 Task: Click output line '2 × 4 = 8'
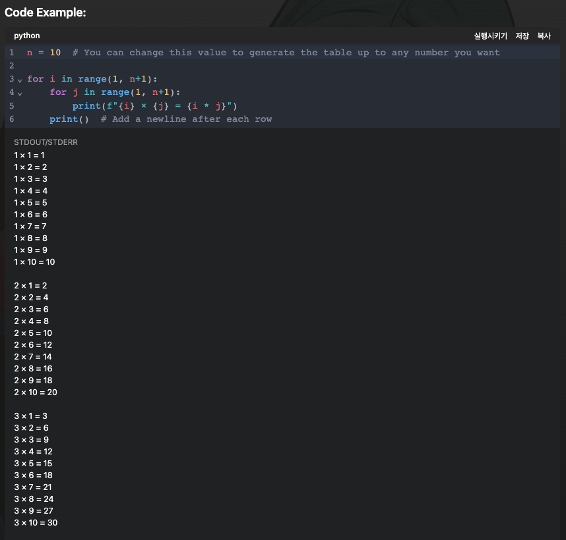pos(31,321)
